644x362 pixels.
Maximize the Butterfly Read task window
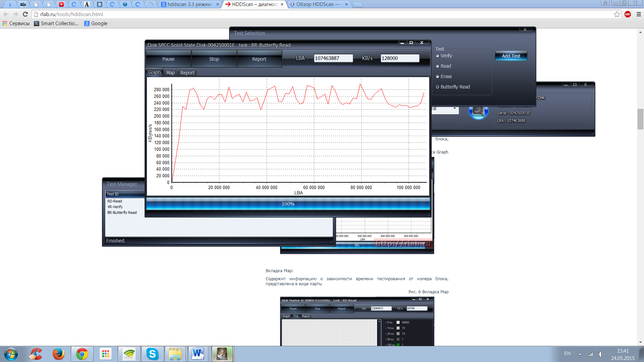411,43
